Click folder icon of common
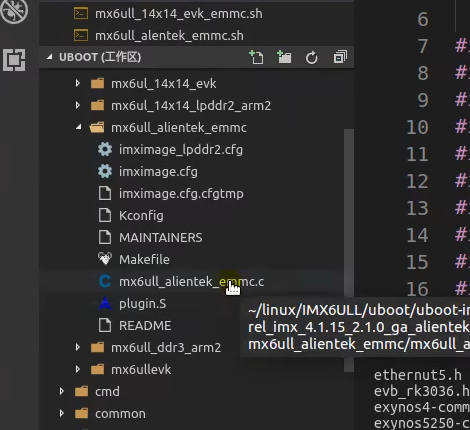 (x=82, y=413)
